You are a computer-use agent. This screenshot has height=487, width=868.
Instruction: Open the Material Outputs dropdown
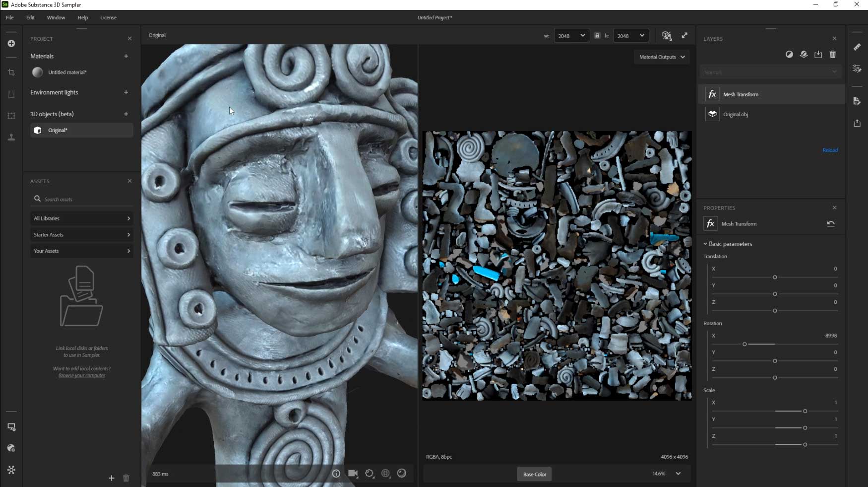pos(662,57)
